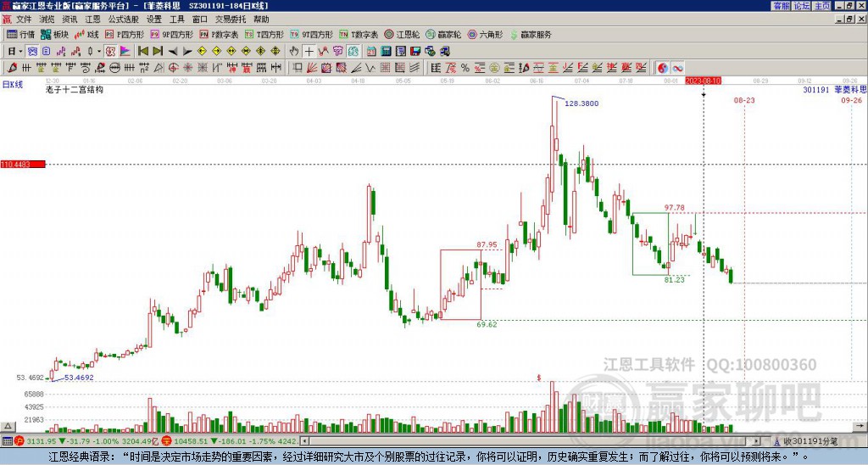Viewport: 868px width, 465px height.
Task: Open the calculator icon
Action: pos(387,52)
